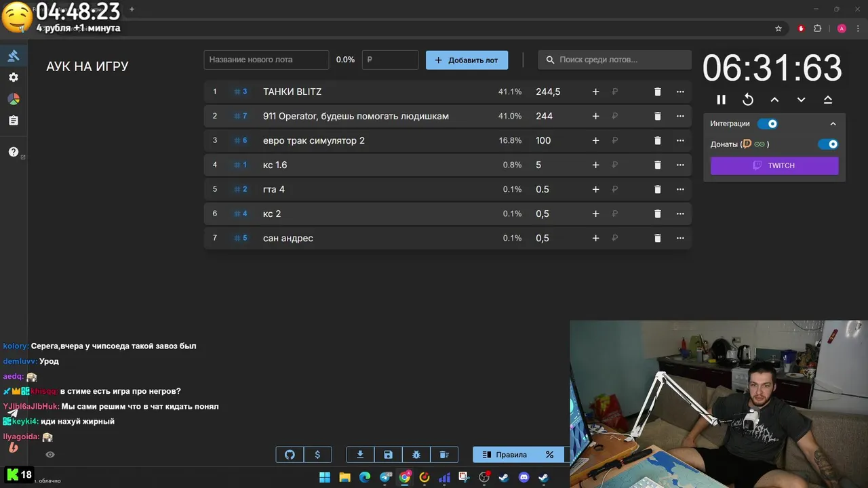Viewport: 868px width, 488px height.
Task: Add amount to кс 1.6 lot
Action: pos(595,165)
